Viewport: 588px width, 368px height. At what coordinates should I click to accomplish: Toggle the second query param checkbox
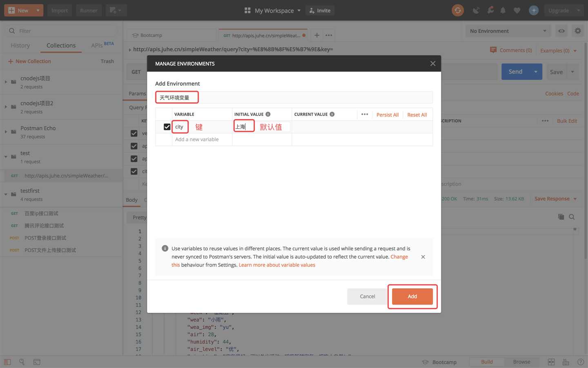[x=134, y=146]
